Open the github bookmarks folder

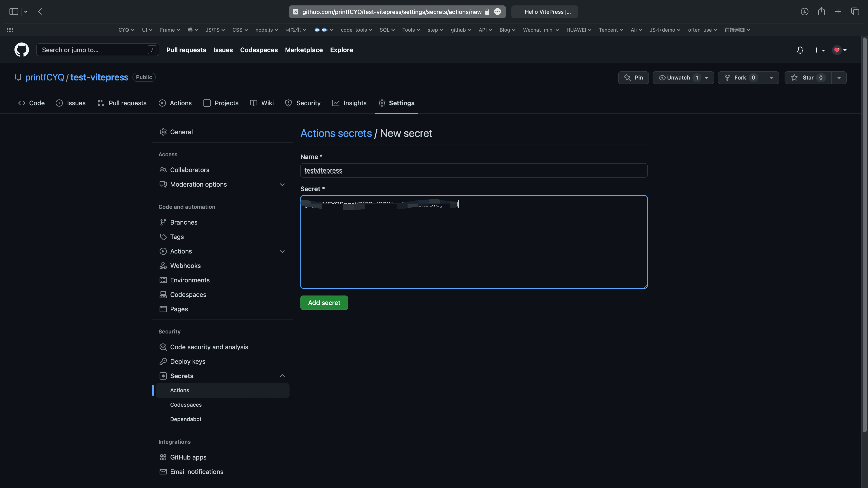pos(461,30)
